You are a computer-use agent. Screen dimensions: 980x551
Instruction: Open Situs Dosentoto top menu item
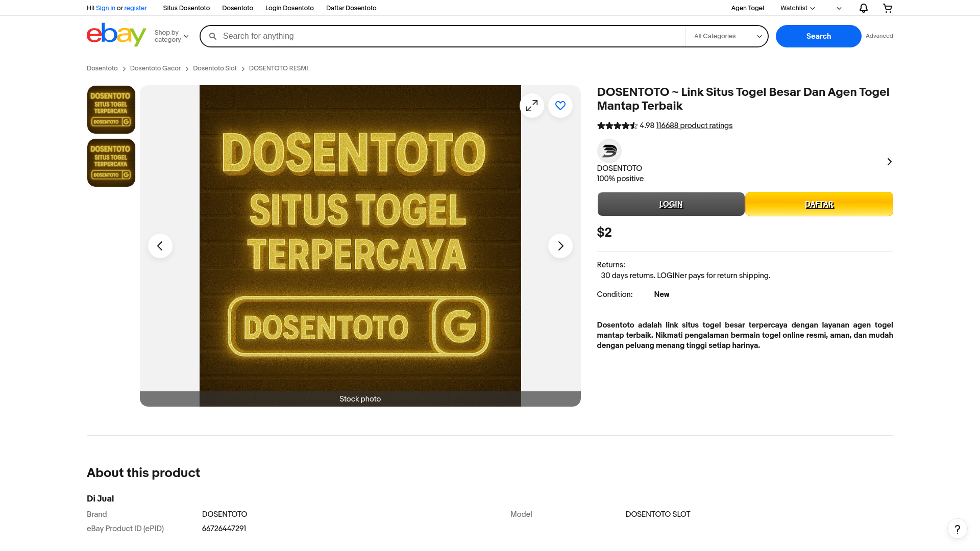coord(186,8)
